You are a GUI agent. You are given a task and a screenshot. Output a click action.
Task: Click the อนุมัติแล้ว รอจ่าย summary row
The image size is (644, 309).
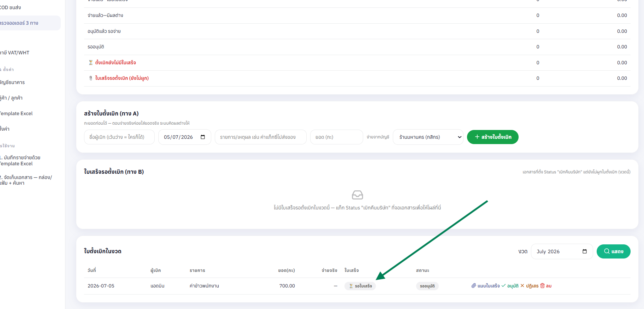pyautogui.click(x=357, y=31)
